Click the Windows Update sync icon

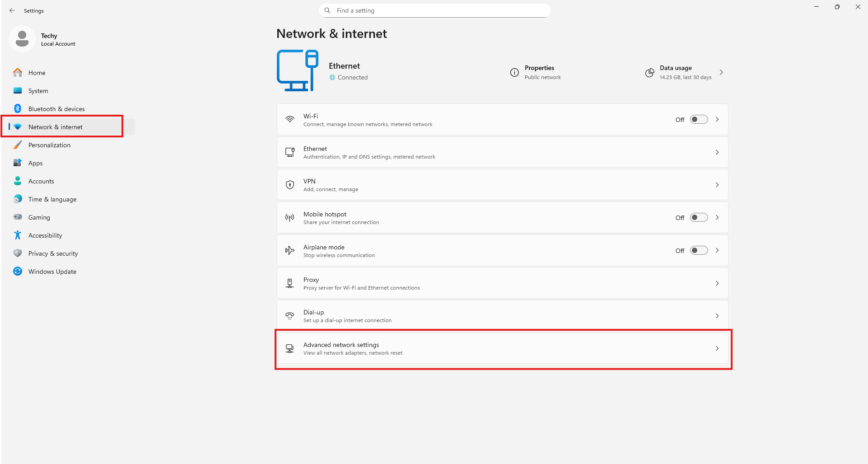(x=18, y=271)
